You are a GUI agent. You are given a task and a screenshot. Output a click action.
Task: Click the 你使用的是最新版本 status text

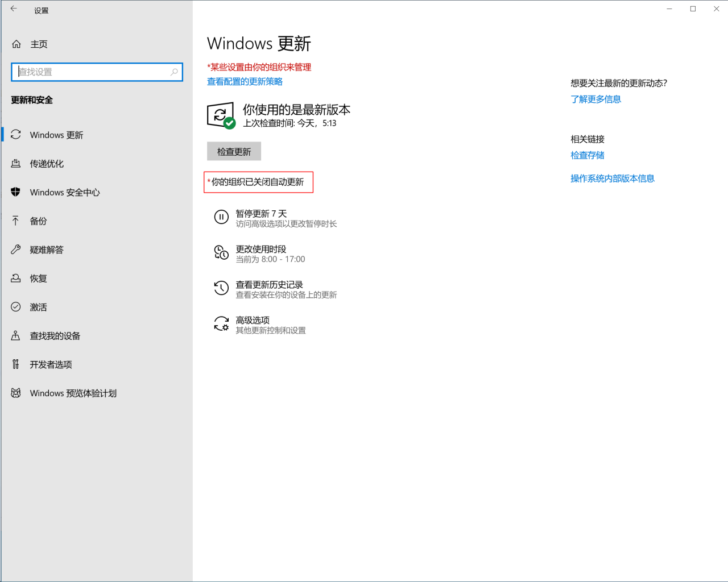point(296,109)
